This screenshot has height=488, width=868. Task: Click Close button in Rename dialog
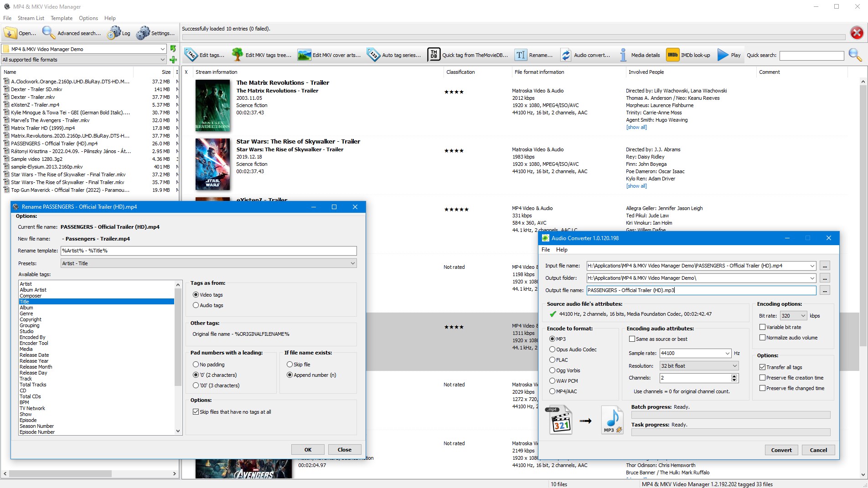pyautogui.click(x=345, y=450)
